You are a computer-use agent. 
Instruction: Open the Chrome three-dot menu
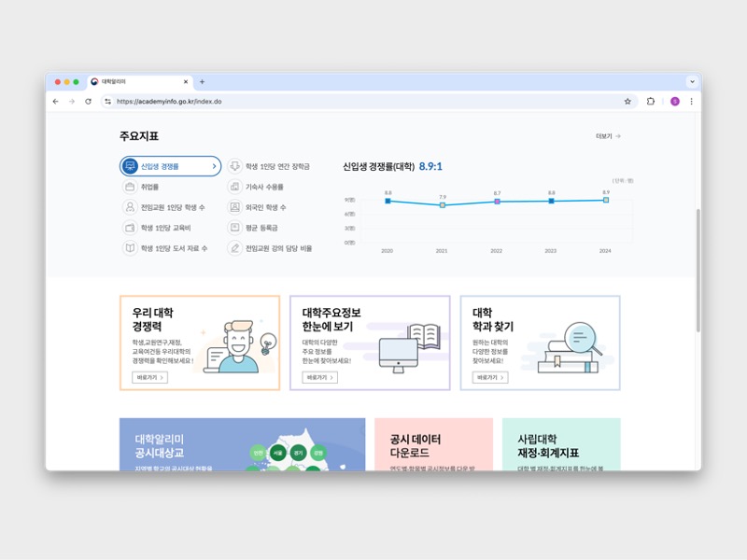pos(691,102)
